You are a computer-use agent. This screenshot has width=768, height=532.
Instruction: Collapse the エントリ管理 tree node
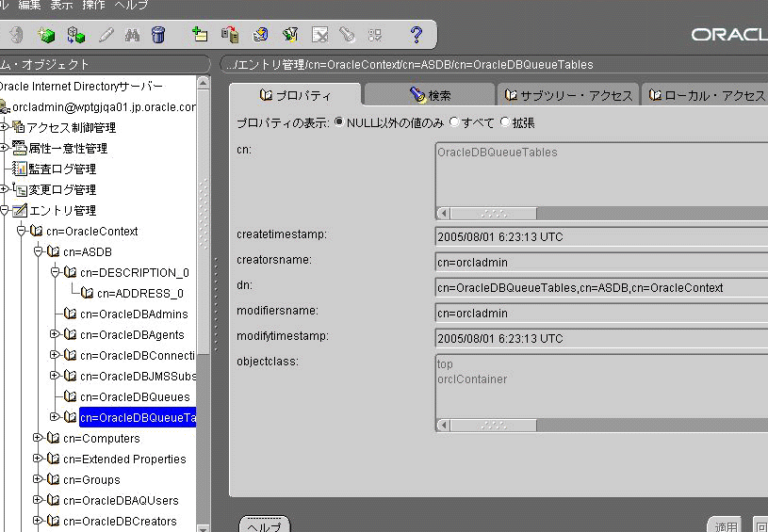point(4,210)
